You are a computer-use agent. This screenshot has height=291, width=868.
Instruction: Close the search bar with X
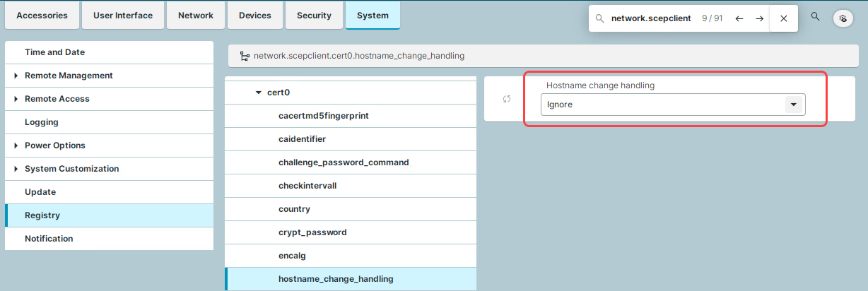783,18
